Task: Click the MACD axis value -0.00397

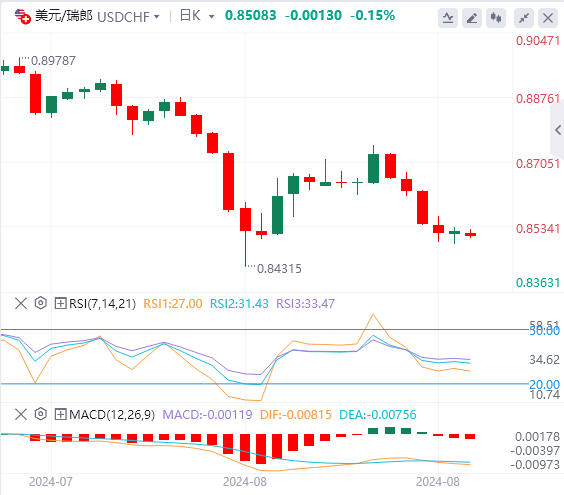Action: 535,451
